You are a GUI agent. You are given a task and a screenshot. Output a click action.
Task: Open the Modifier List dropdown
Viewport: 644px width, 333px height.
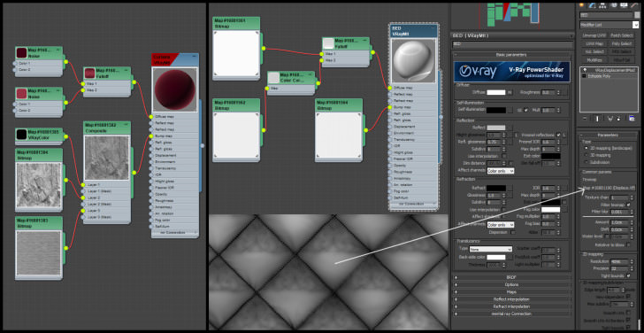[x=609, y=25]
